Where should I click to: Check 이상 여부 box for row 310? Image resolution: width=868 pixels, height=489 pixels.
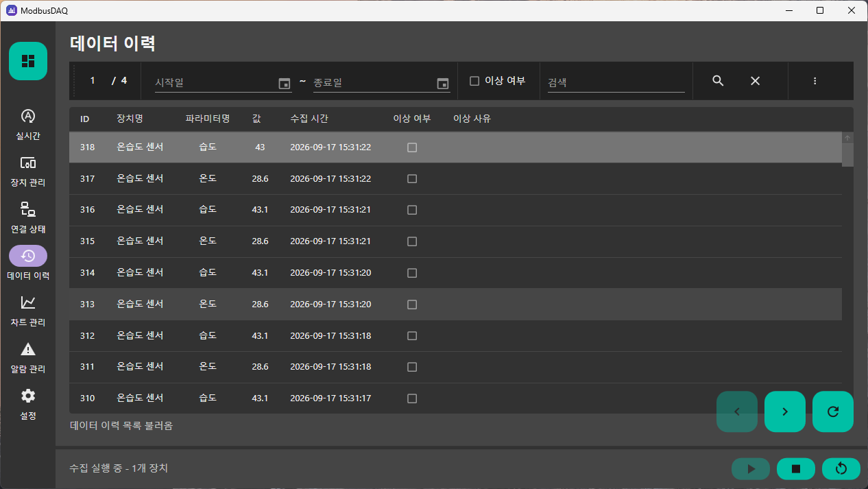tap(412, 398)
